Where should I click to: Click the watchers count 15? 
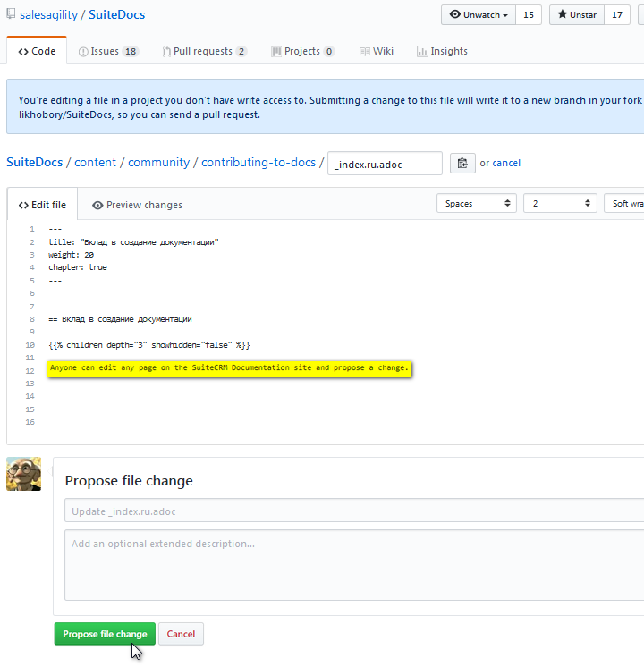pos(529,15)
